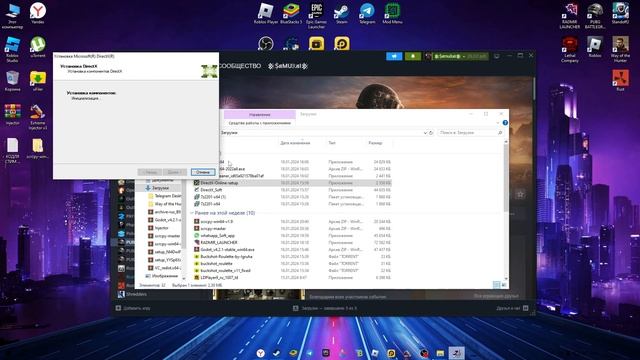
Task: Click the Explorer address bar refresh icon
Action: (431, 133)
